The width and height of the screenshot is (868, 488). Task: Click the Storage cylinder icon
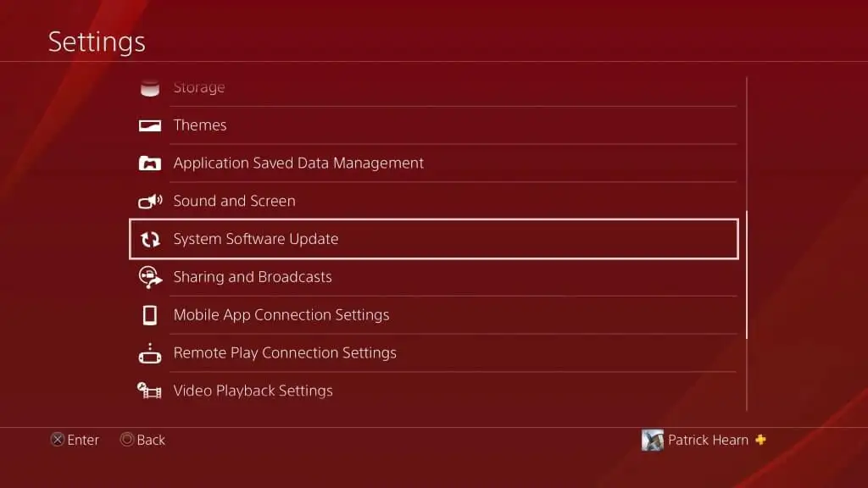click(149, 87)
